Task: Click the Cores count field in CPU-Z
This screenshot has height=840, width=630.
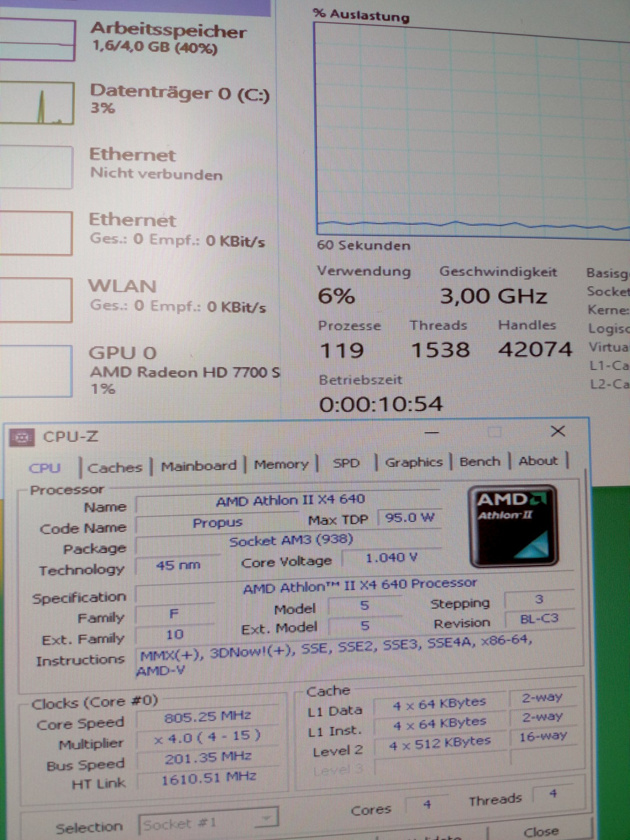Action: pos(427,804)
